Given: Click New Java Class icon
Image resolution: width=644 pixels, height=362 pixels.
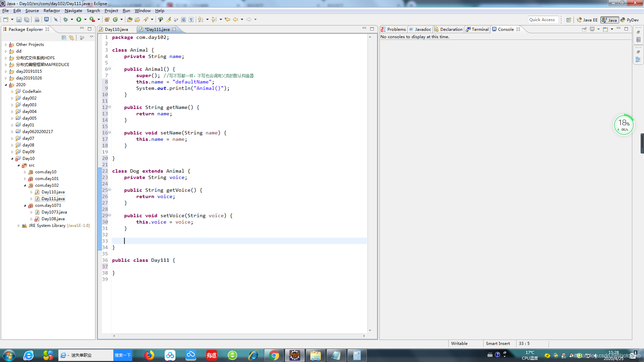Looking at the screenshot, I should click(x=115, y=20).
